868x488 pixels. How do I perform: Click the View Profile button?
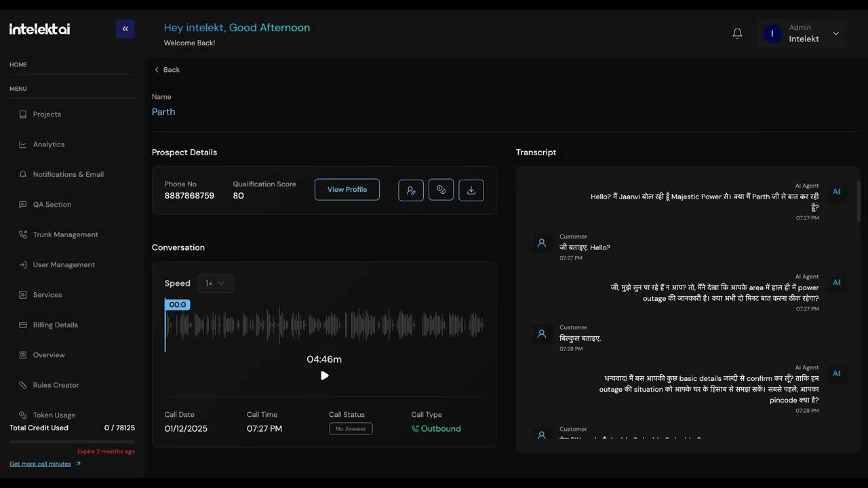[347, 190]
